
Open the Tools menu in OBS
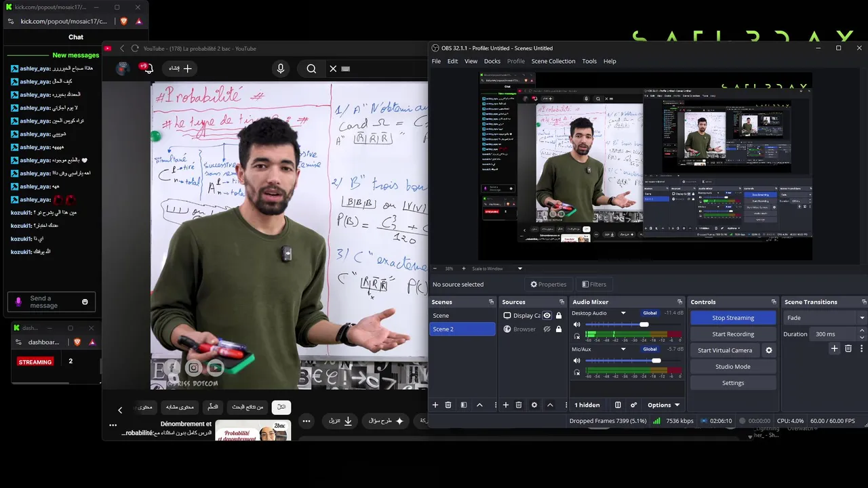[x=589, y=61]
